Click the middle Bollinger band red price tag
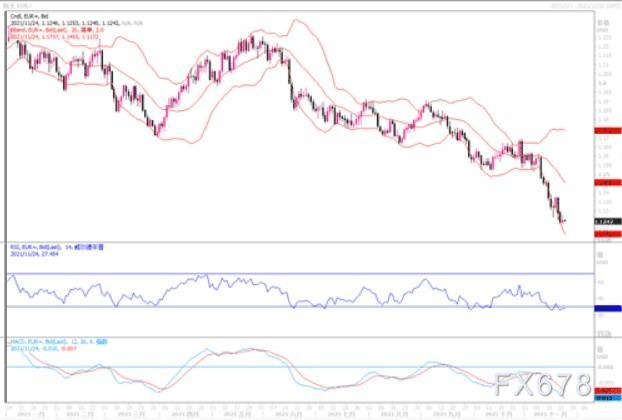The image size is (622, 420). click(608, 182)
